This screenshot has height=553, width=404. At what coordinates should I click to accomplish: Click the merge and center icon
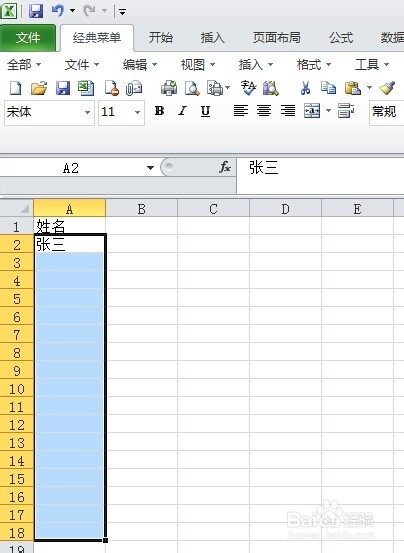(x=312, y=111)
